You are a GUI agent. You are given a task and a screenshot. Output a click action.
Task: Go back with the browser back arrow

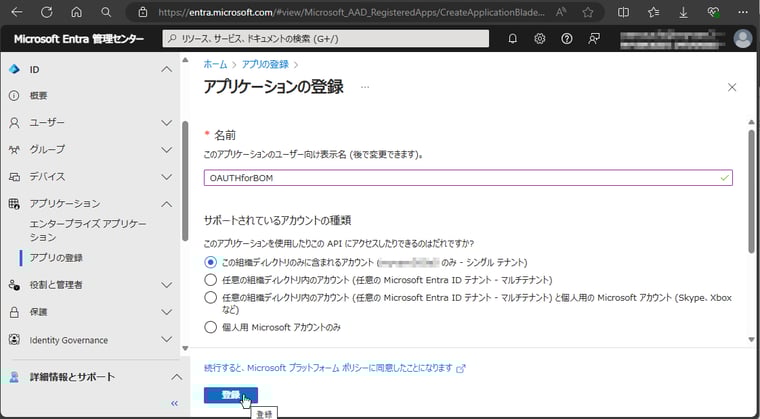point(16,12)
